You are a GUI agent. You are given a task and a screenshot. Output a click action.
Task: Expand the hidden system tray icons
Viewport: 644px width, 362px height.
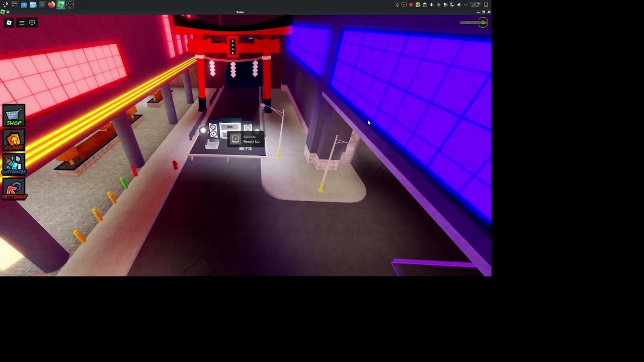(x=465, y=5)
